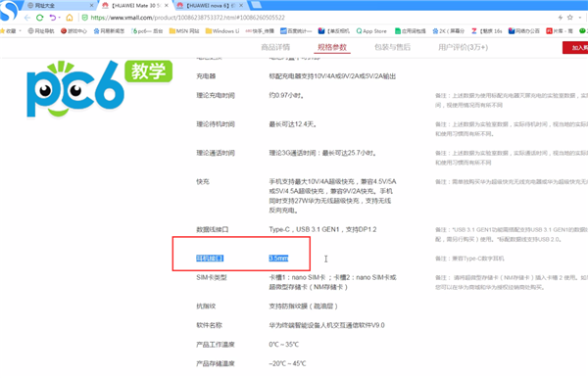This screenshot has width=588, height=378.
Task: Reload the page with the green refresh icon
Action: 40,18
